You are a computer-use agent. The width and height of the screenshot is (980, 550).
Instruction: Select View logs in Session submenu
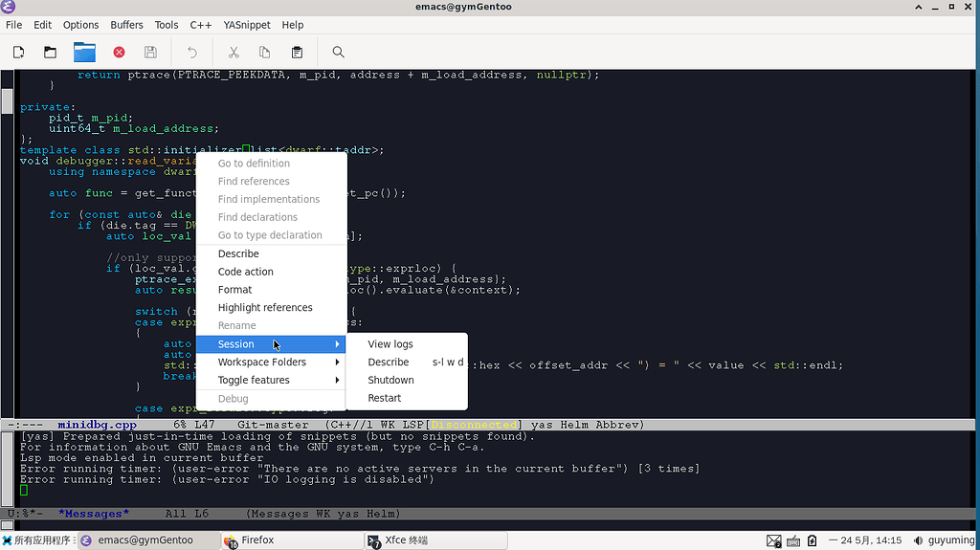point(406,344)
